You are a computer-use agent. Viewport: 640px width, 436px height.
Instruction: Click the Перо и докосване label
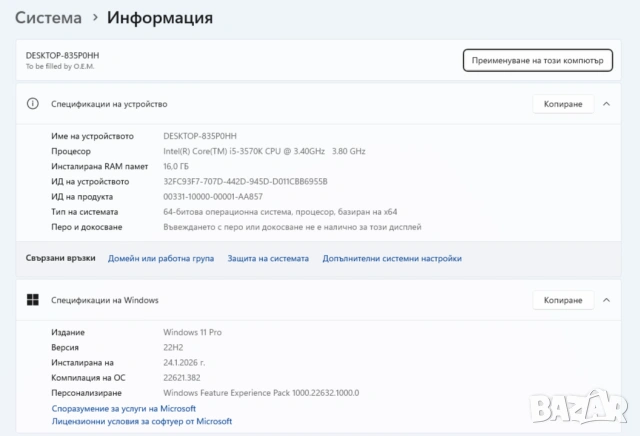(x=87, y=227)
